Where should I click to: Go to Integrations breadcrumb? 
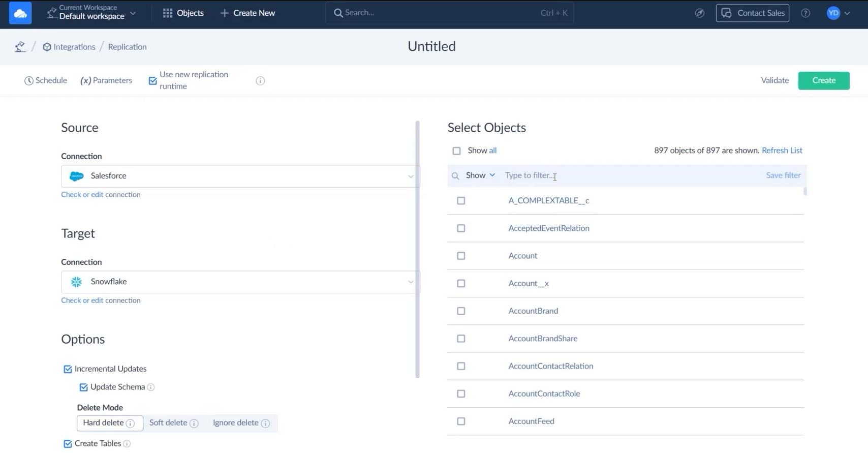[x=69, y=47]
